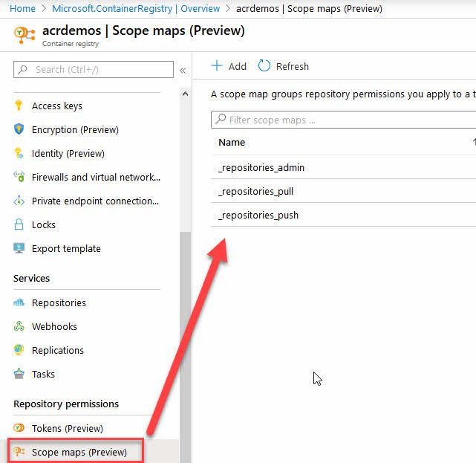Click the Identity (Preview) key icon
The width and height of the screenshot is (476, 463).
pos(19,153)
